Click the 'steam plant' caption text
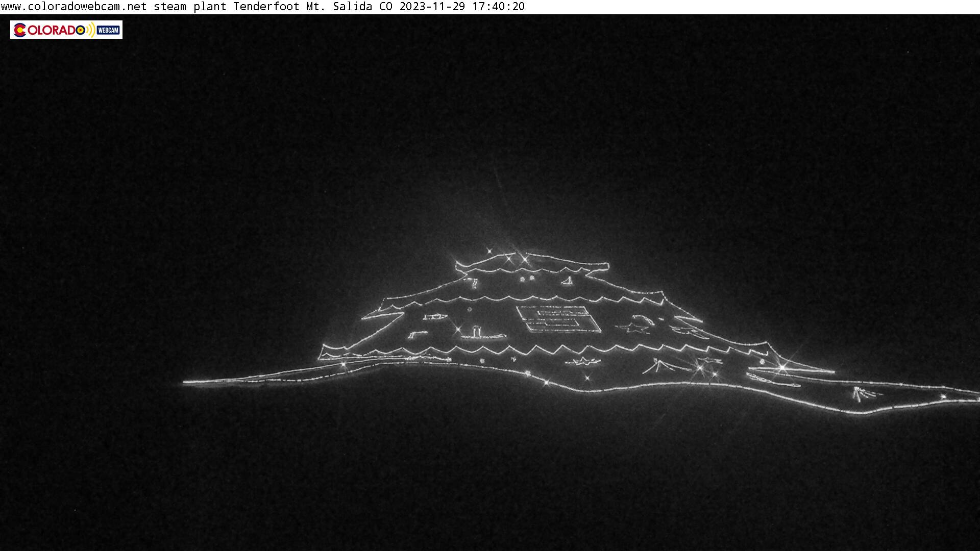Screen dimensions: 980x551 coord(190,7)
